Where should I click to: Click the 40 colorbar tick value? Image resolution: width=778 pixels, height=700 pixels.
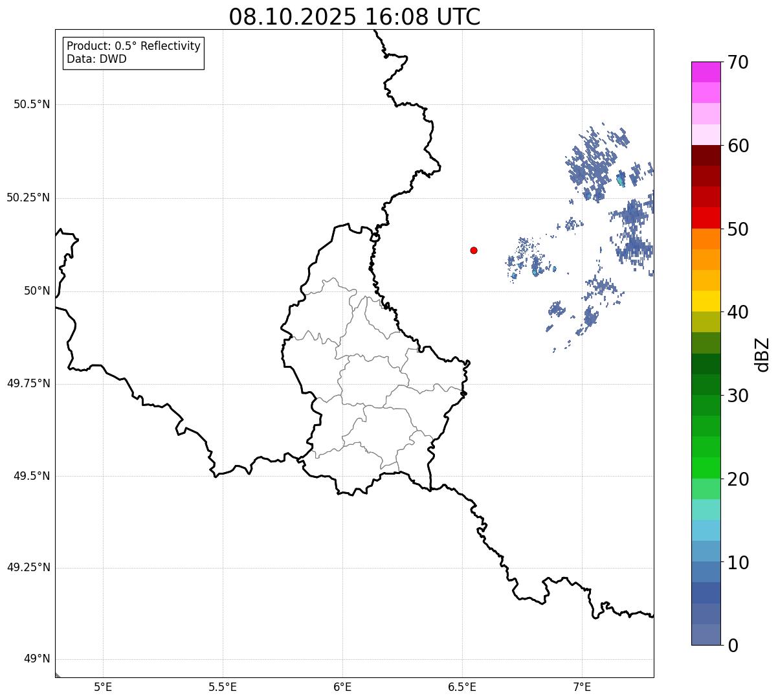[738, 312]
